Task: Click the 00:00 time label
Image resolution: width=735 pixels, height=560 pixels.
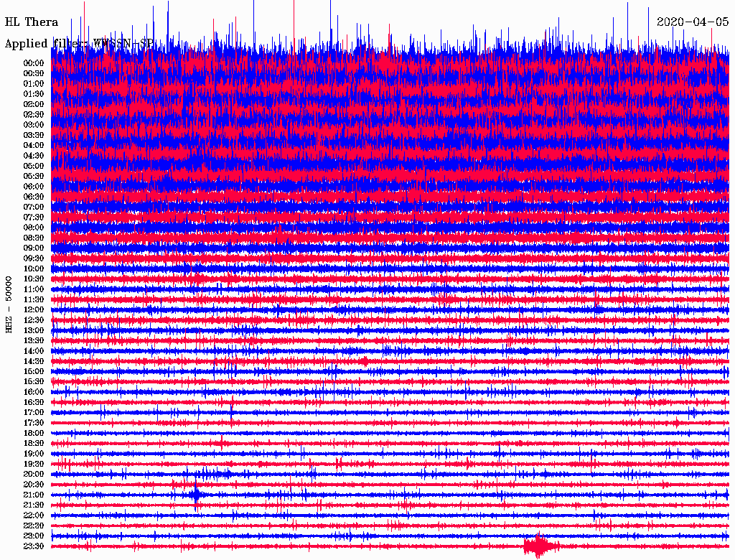Action: (34, 63)
